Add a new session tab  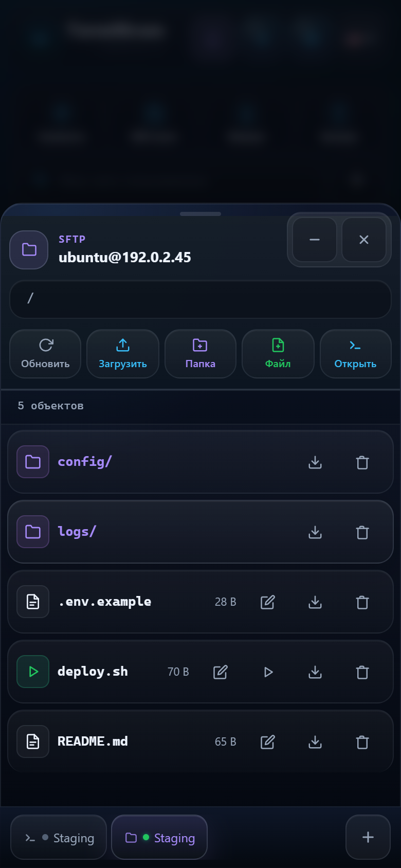368,837
